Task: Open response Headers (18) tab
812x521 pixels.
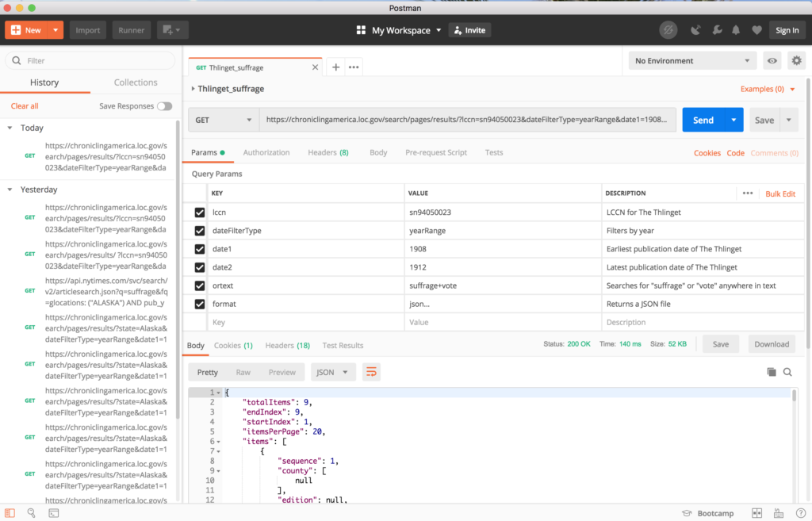Action: pyautogui.click(x=287, y=345)
